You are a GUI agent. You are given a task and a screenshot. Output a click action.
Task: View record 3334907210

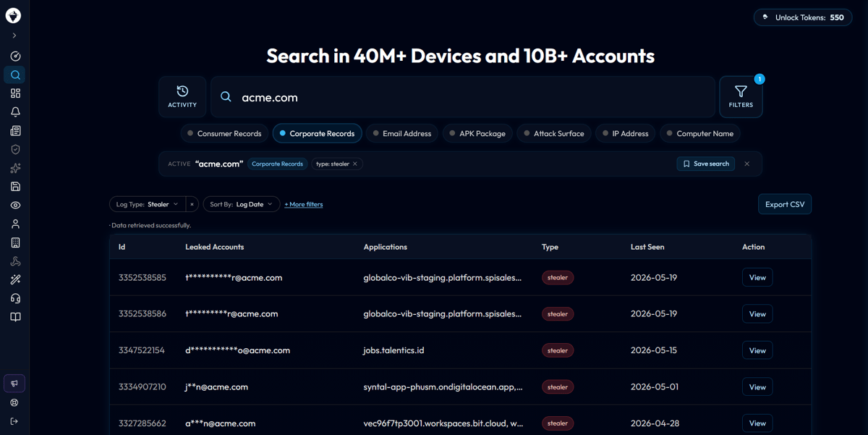pos(757,387)
